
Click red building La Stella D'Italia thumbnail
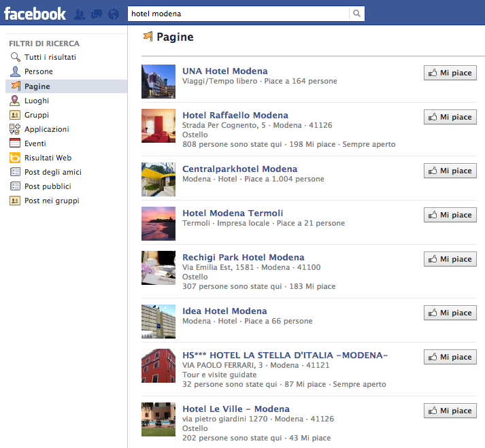point(158,366)
